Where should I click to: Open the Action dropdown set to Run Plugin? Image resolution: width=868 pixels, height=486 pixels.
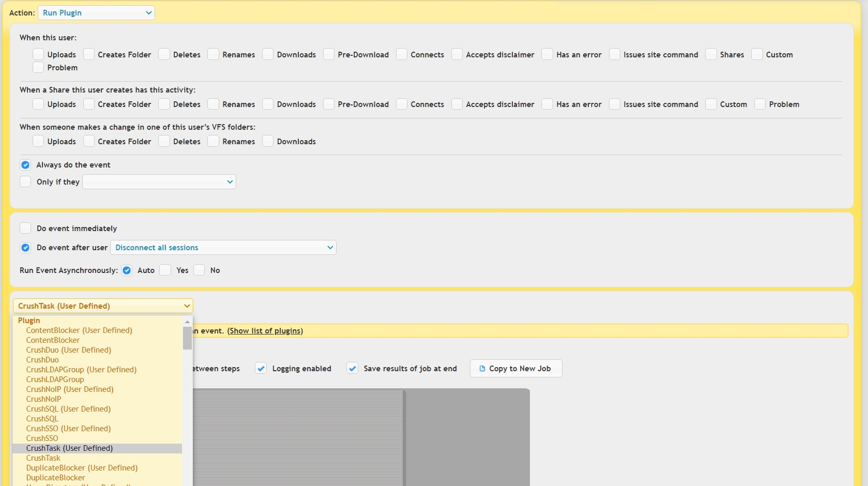coord(96,13)
